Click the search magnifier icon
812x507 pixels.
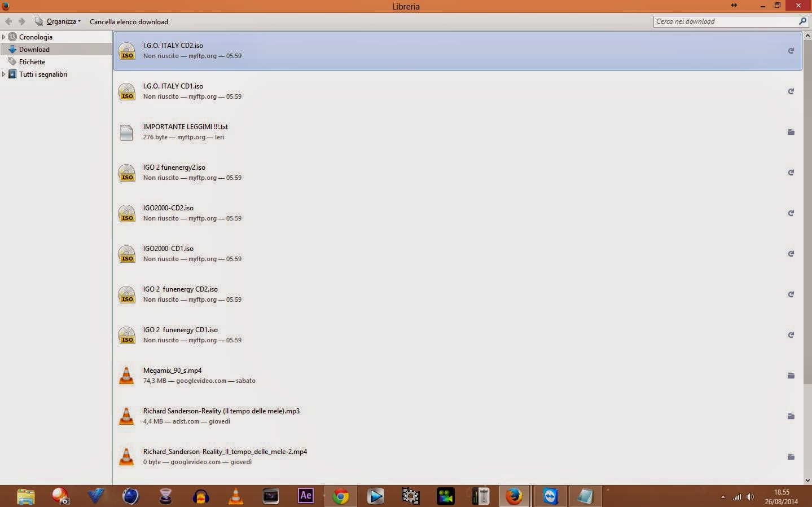(803, 21)
